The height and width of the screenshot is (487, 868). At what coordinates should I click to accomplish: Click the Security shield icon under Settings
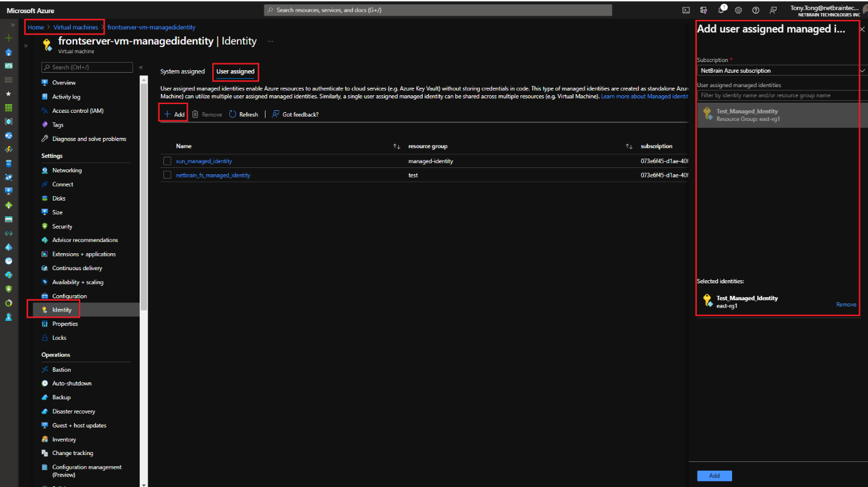click(44, 226)
